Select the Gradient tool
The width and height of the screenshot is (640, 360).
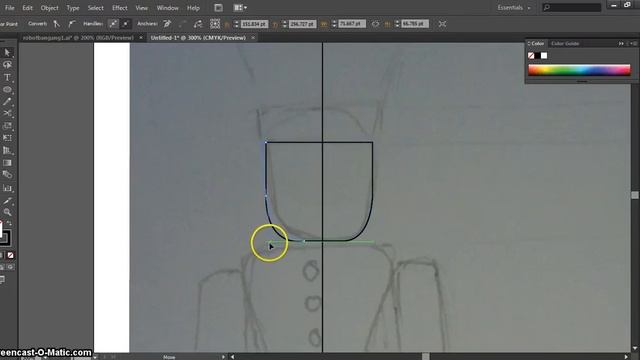[x=7, y=163]
